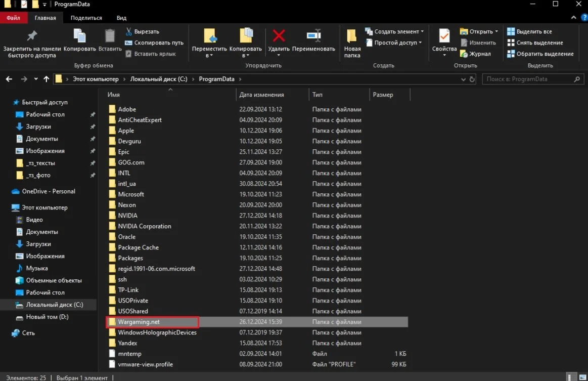Click Этот компьютер in address path
Image resolution: width=588 pixels, height=381 pixels.
tap(96, 79)
